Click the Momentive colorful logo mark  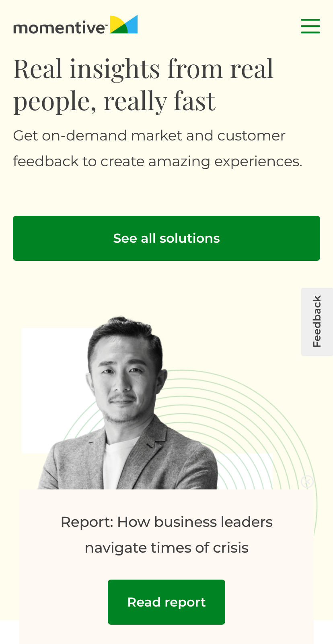pyautogui.click(x=124, y=25)
